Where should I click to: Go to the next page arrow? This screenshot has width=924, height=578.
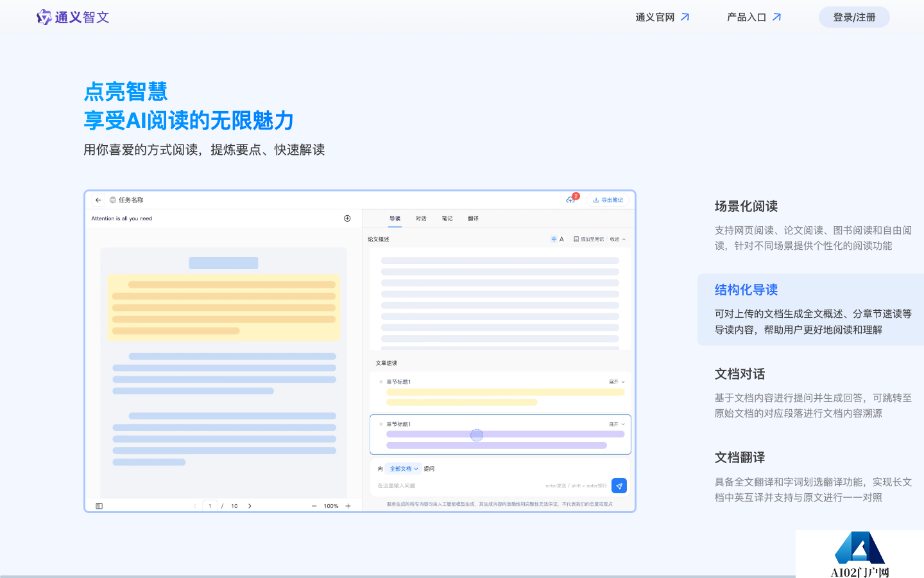click(250, 506)
